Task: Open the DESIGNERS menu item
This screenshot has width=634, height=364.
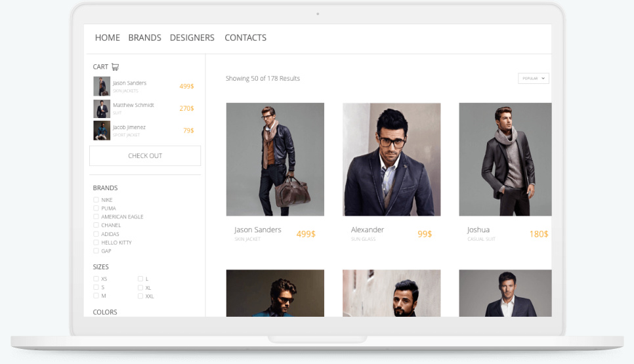Action: click(x=192, y=37)
